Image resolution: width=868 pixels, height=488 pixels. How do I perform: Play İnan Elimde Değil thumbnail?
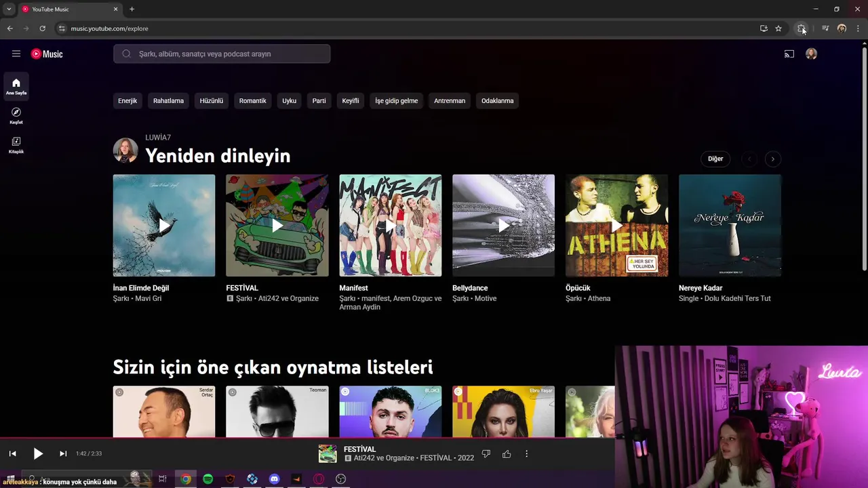point(164,226)
